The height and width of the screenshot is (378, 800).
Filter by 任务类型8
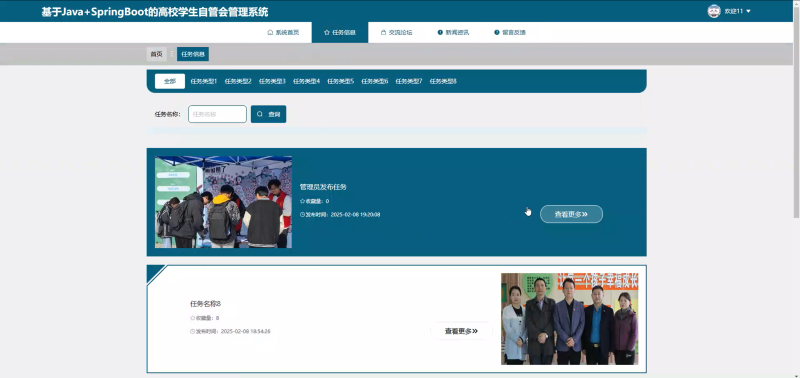[443, 81]
